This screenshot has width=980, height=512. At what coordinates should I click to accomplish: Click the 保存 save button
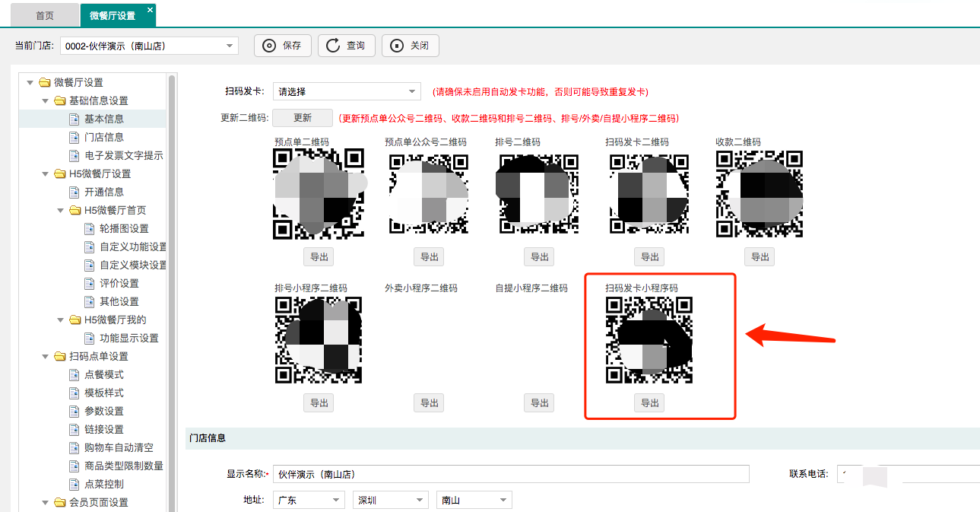coord(283,46)
